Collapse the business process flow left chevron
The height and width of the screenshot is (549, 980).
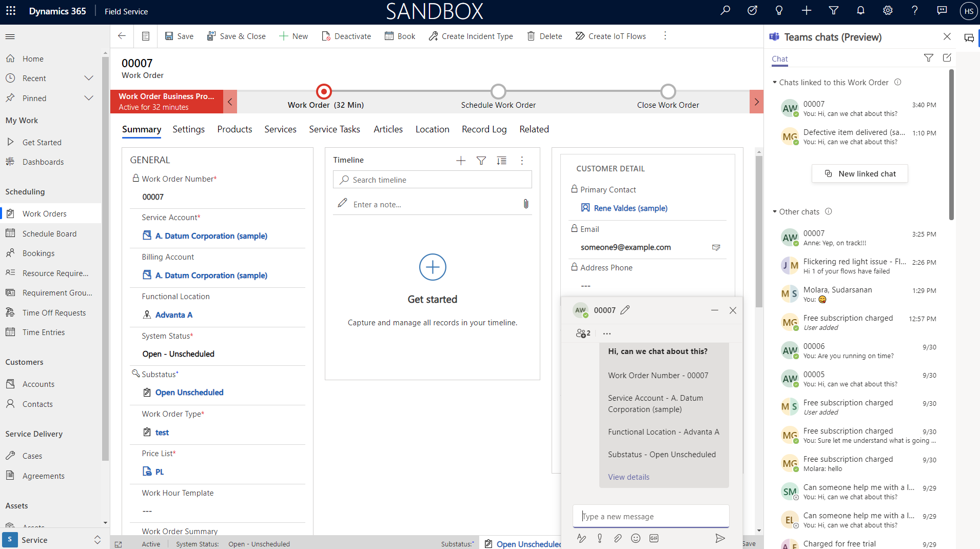click(230, 102)
